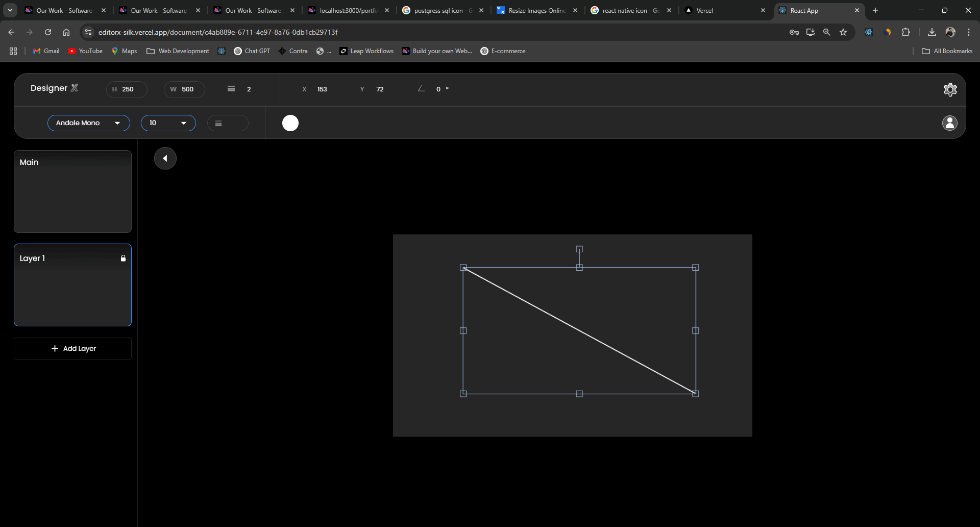This screenshot has height=527, width=980.
Task: Select the Main layer card
Action: [72, 191]
